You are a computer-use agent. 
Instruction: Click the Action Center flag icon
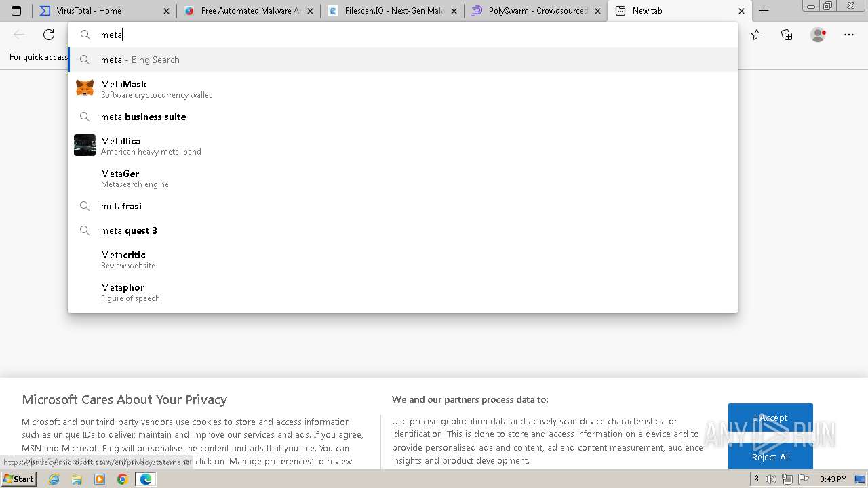click(802, 479)
